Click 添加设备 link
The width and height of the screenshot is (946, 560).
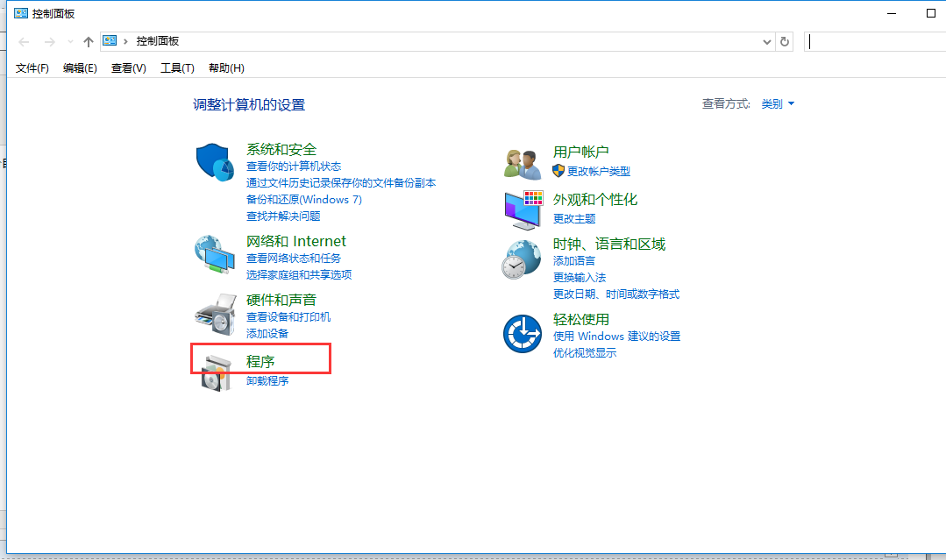pos(267,333)
